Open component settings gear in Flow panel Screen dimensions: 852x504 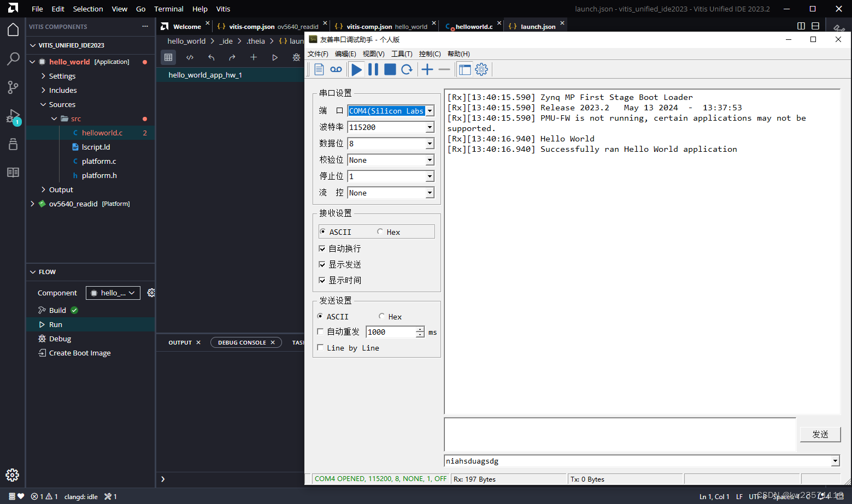click(x=151, y=293)
